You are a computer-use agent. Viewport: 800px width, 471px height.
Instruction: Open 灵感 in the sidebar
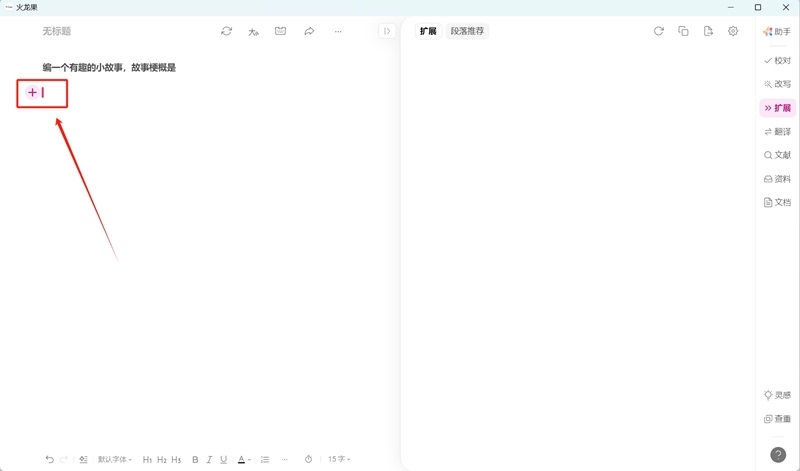(777, 395)
